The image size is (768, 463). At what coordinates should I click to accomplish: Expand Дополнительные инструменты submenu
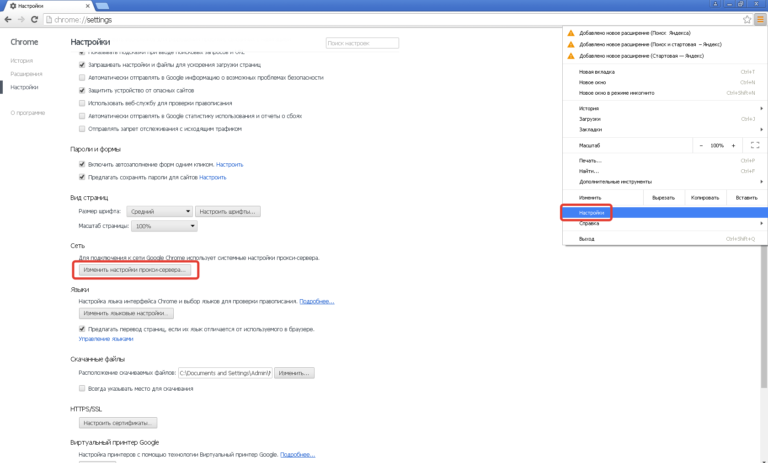pos(665,181)
